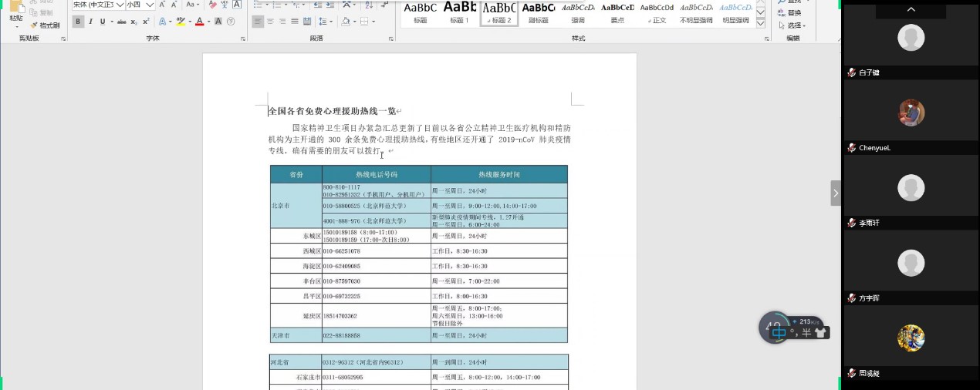Screen dimensions: 980x390
Task: Click the phonetic guide (拼音) icon
Action: click(x=225, y=5)
